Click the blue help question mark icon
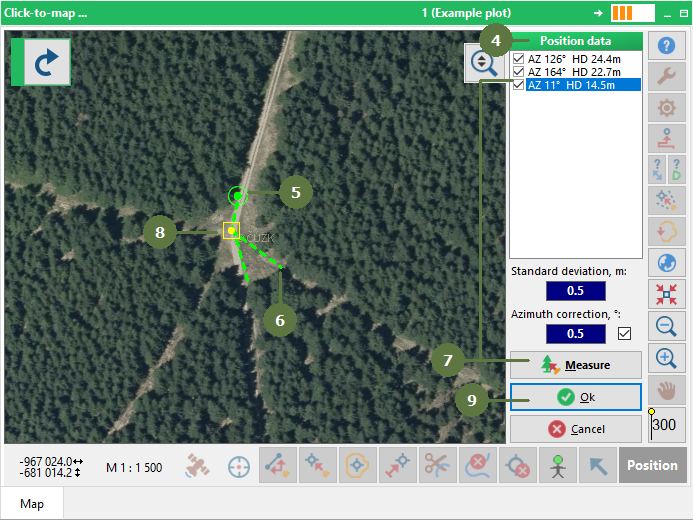Screen dimensions: 693x520 coord(666,46)
